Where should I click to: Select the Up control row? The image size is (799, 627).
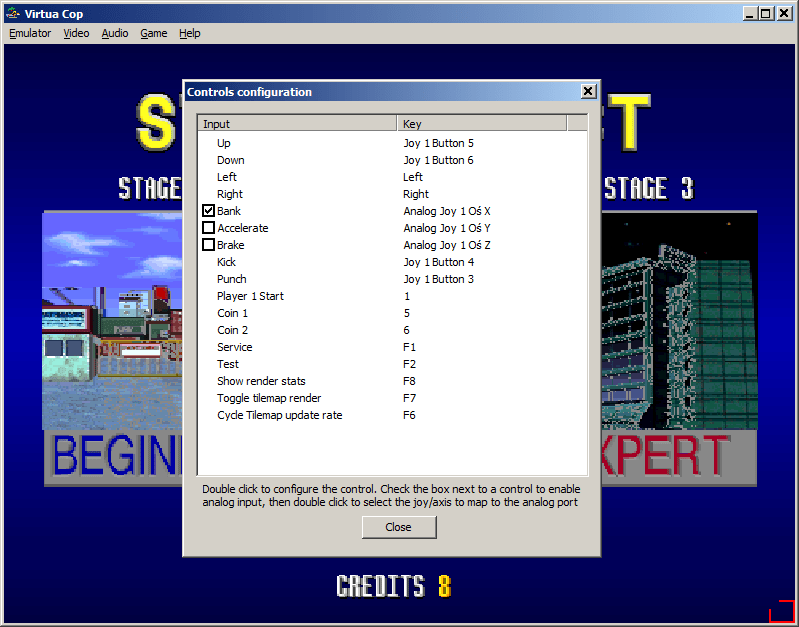pyautogui.click(x=224, y=143)
